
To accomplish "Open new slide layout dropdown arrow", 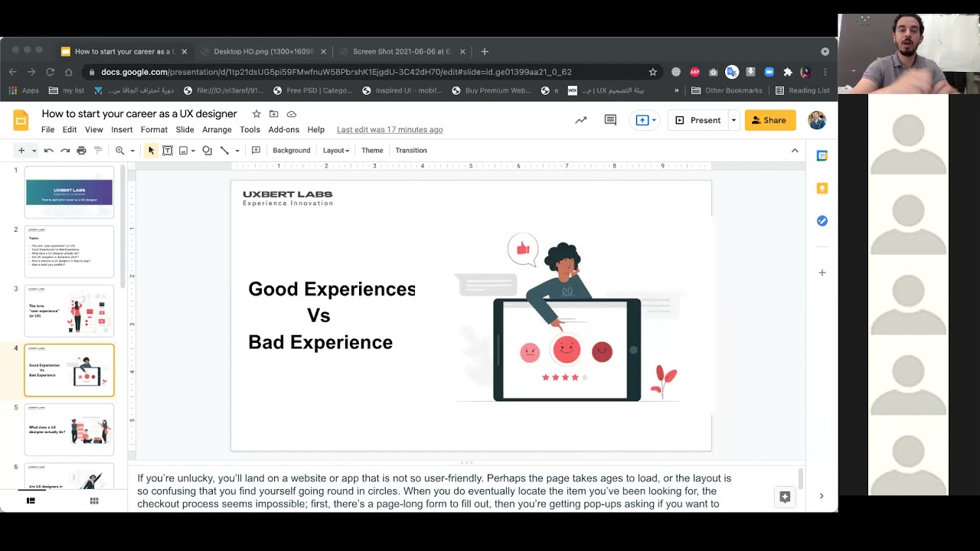I will pyautogui.click(x=34, y=151).
